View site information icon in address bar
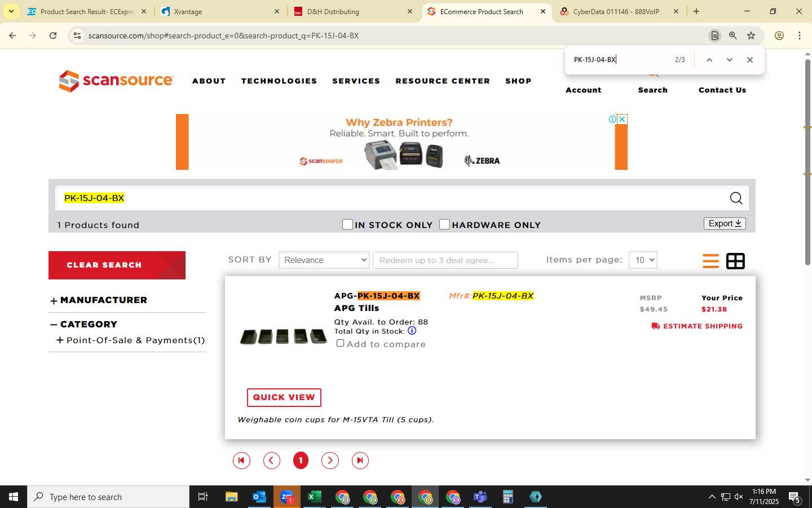 tap(77, 36)
